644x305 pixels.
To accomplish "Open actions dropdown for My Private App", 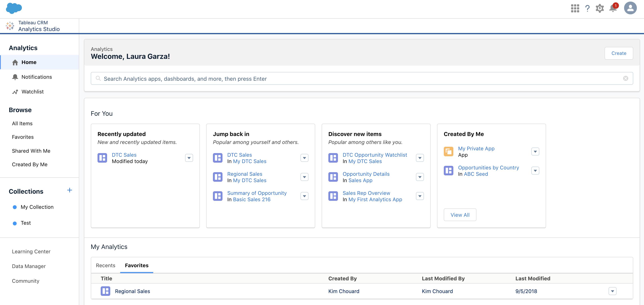I will click(535, 152).
